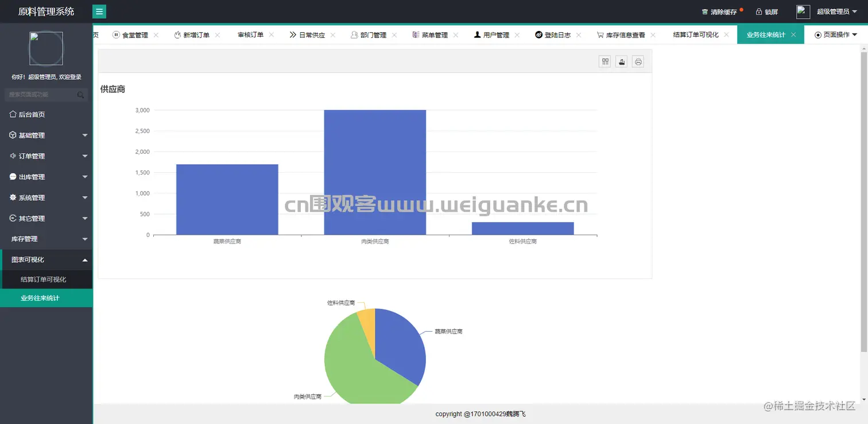The image size is (868, 424).
Task: Click the 其它管理 icon
Action: (x=13, y=218)
